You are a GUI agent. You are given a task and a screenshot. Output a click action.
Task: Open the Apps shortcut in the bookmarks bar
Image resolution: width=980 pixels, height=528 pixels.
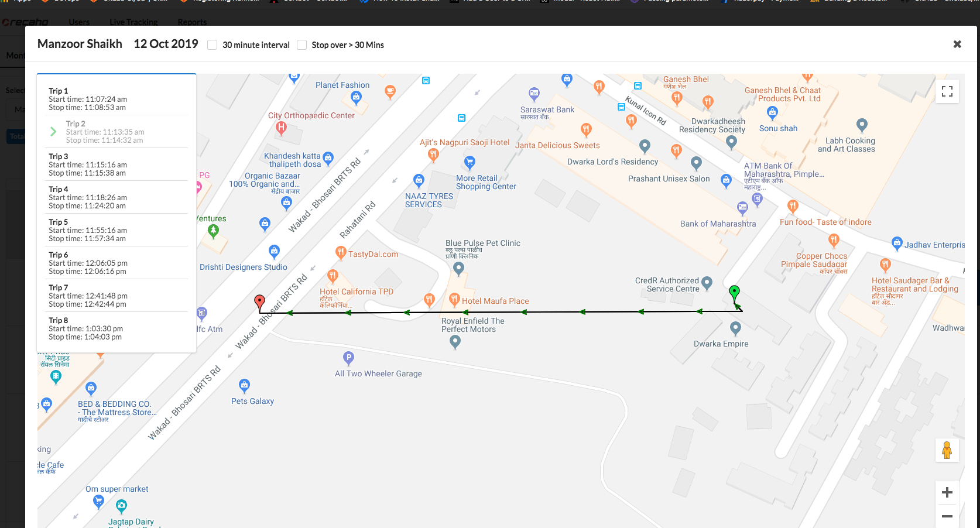(16, 1)
